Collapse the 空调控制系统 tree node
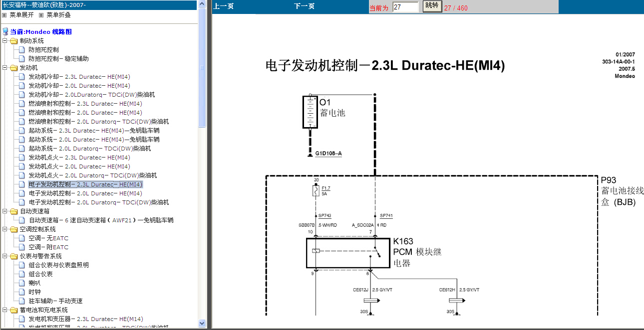Screen dimensions: 644x330 (x=4, y=229)
